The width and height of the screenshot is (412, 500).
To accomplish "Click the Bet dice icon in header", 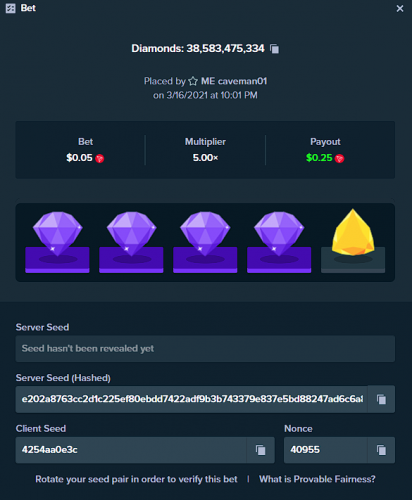I will click(x=11, y=8).
